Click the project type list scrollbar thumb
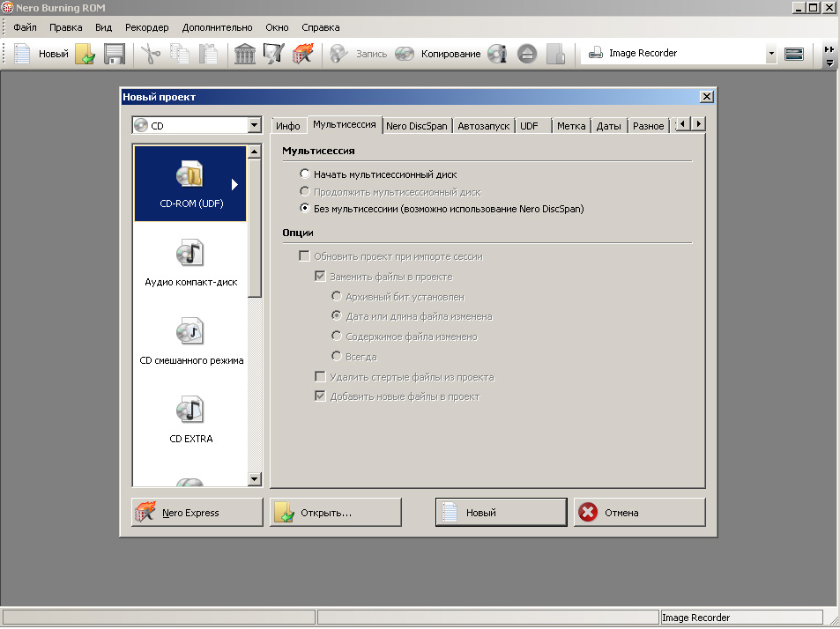Viewport: 840px width, 629px height. [x=255, y=227]
